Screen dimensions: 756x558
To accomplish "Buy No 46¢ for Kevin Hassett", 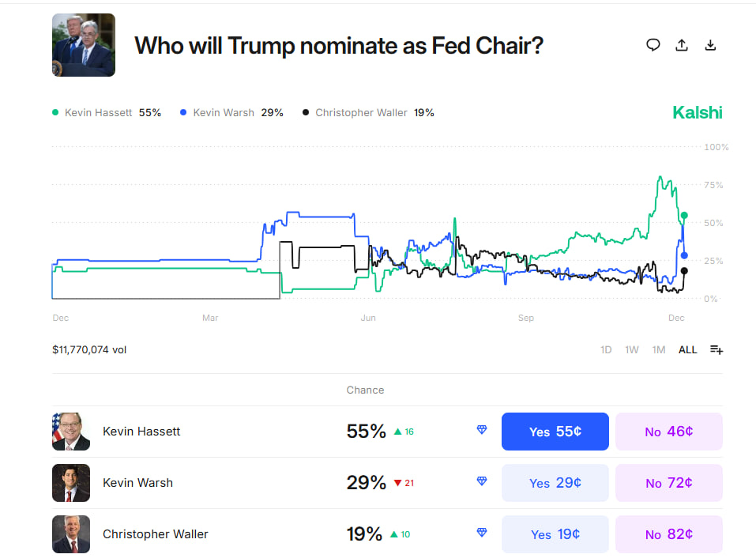I will coord(668,432).
